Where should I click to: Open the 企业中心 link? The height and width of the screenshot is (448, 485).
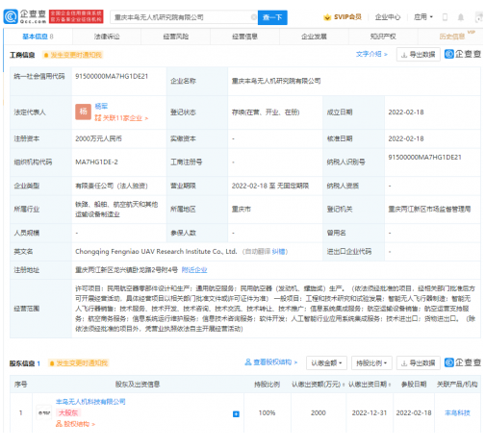(x=388, y=17)
